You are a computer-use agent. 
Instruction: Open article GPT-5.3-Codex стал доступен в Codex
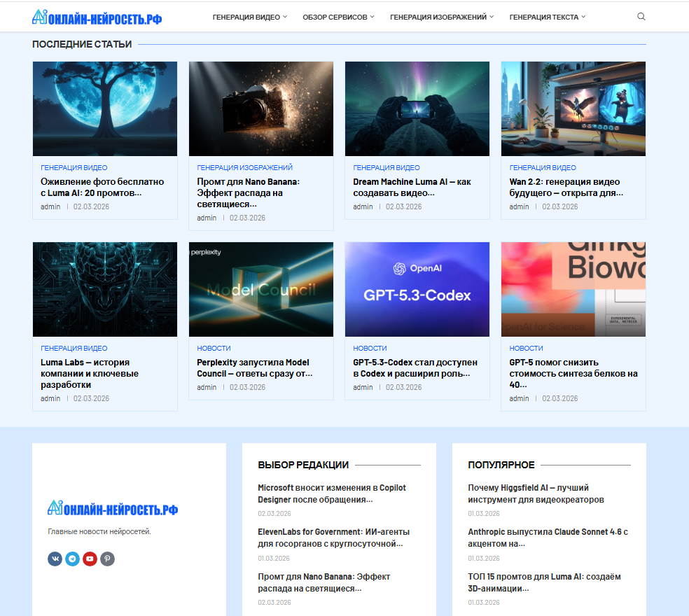coord(415,367)
